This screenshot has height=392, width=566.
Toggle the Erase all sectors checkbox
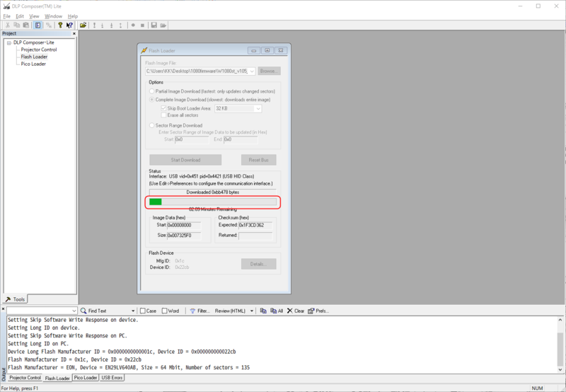tap(163, 115)
